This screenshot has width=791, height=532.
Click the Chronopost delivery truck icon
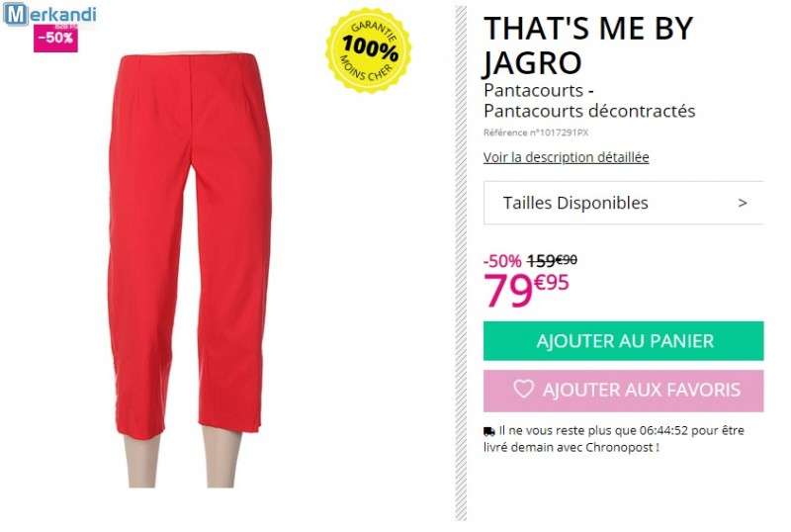coord(488,431)
